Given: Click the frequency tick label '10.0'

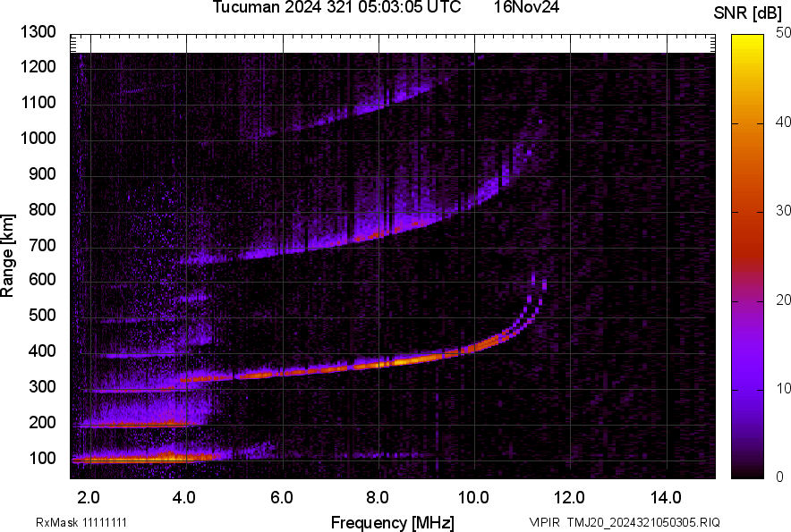Looking at the screenshot, I should point(473,498).
